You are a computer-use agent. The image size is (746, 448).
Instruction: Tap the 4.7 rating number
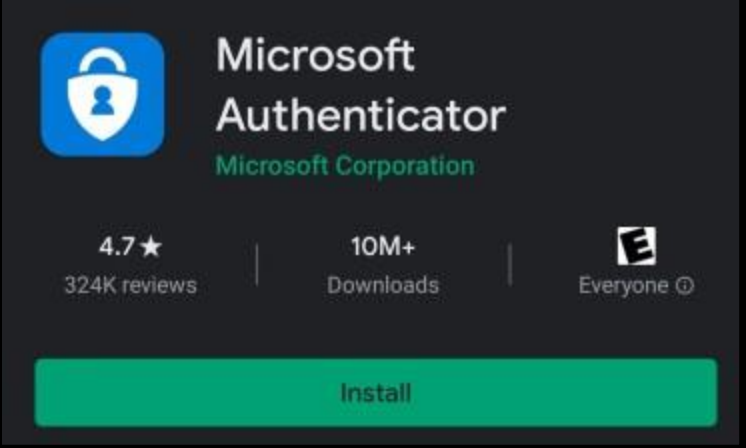(117, 247)
